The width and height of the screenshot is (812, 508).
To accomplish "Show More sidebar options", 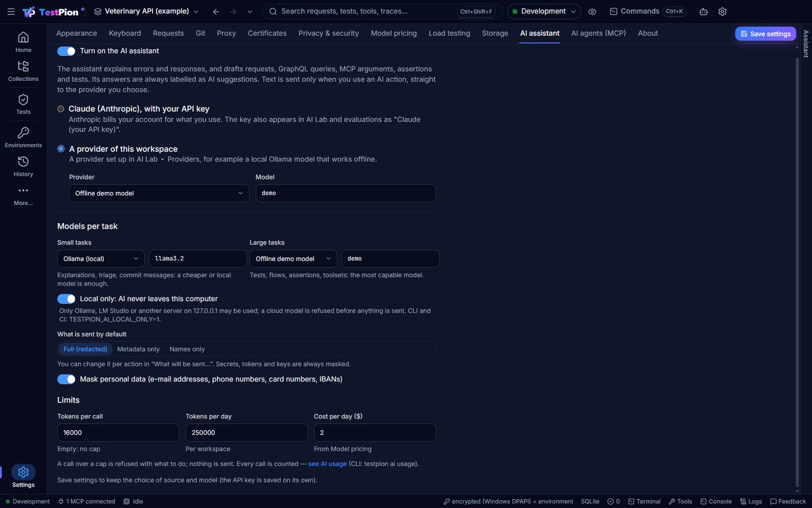I will point(23,195).
